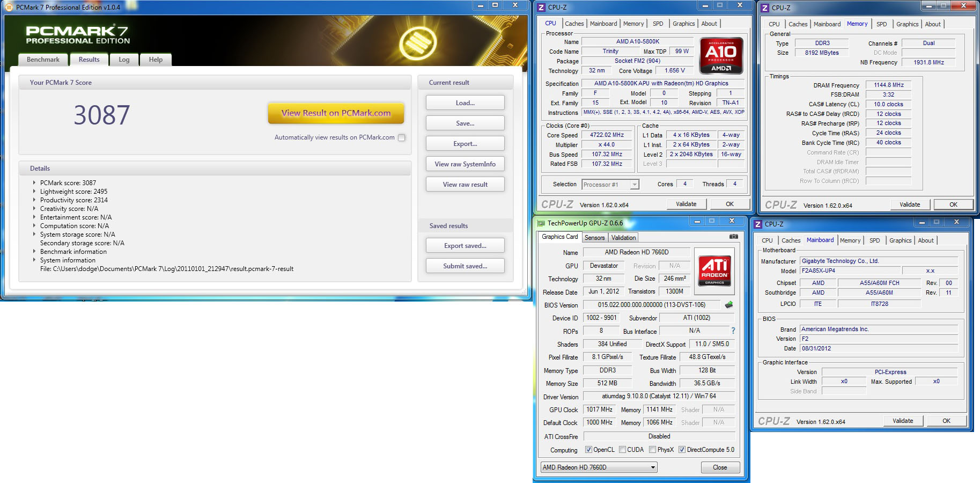Screen dimensions: 980x483
Task: Click OK in the CPU-Z memory timings window
Action: 953,204
